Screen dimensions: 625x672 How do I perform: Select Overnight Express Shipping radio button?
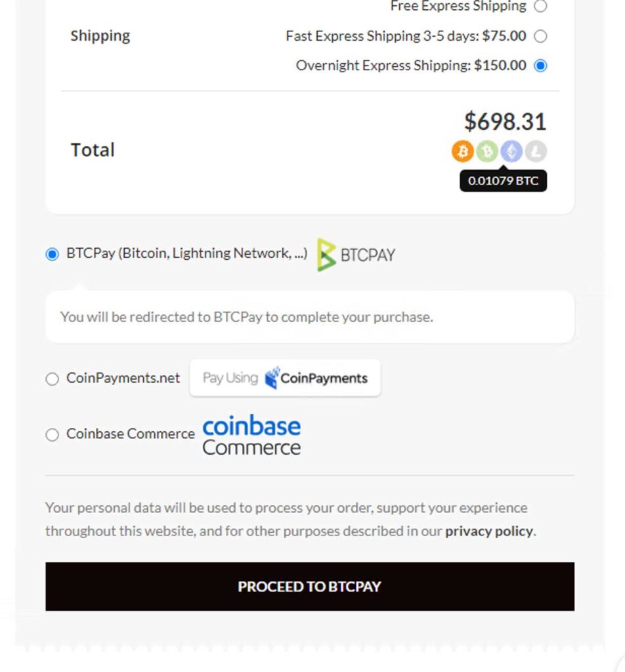click(540, 66)
